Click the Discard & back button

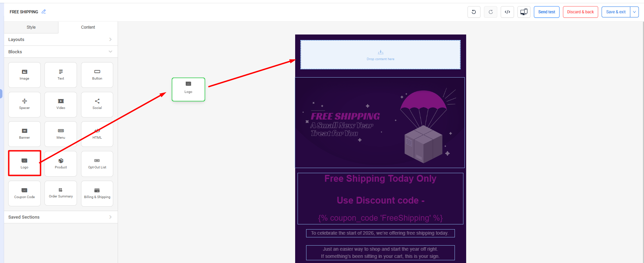coord(580,12)
